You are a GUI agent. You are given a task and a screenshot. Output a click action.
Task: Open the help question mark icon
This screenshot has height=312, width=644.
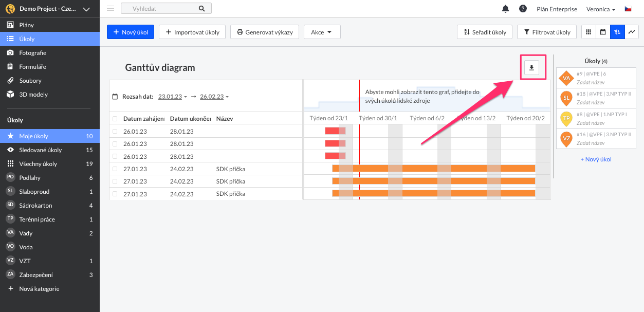(x=523, y=9)
